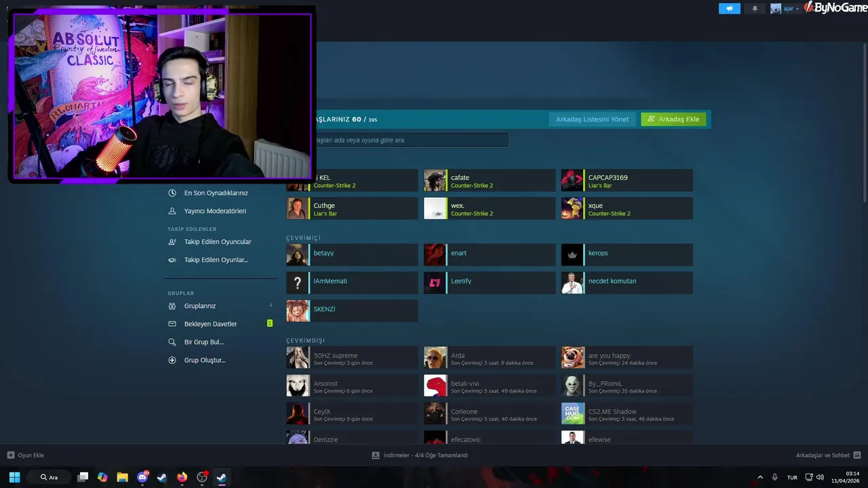
Task: Open betayy friend avatar
Action: [298, 255]
